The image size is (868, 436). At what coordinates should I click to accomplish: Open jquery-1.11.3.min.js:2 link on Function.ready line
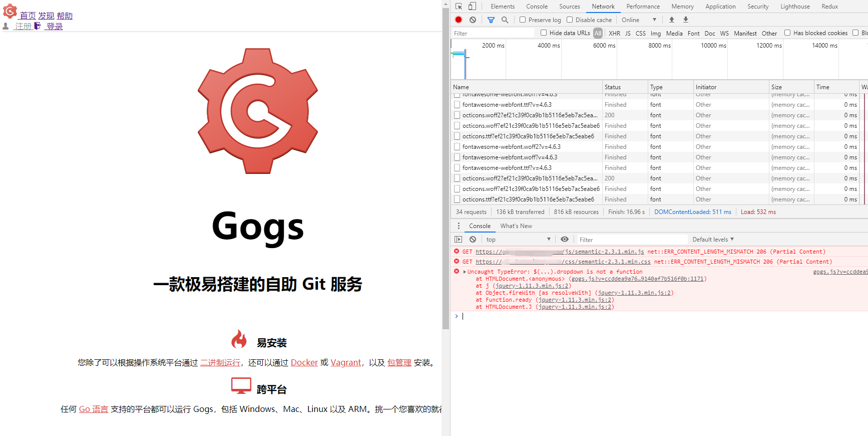tap(575, 300)
